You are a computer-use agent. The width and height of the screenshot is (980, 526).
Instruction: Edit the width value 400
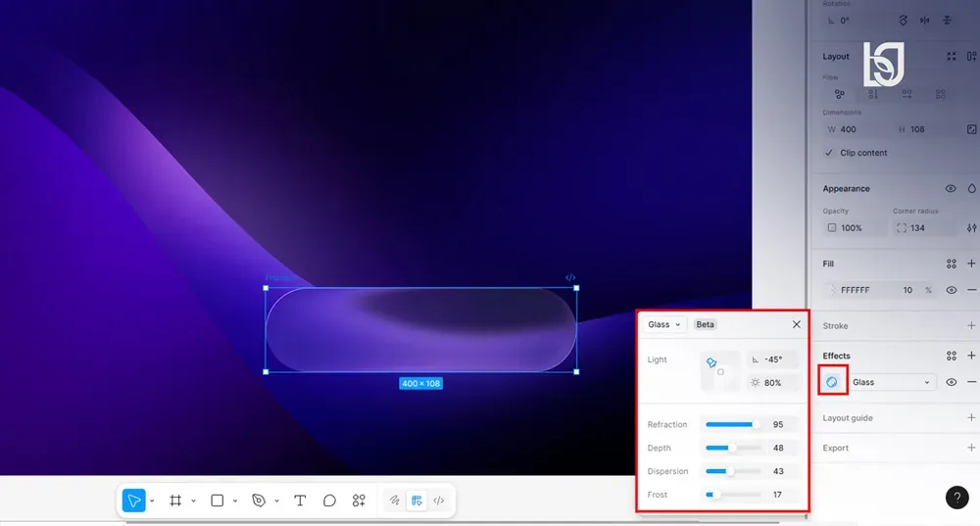848,129
